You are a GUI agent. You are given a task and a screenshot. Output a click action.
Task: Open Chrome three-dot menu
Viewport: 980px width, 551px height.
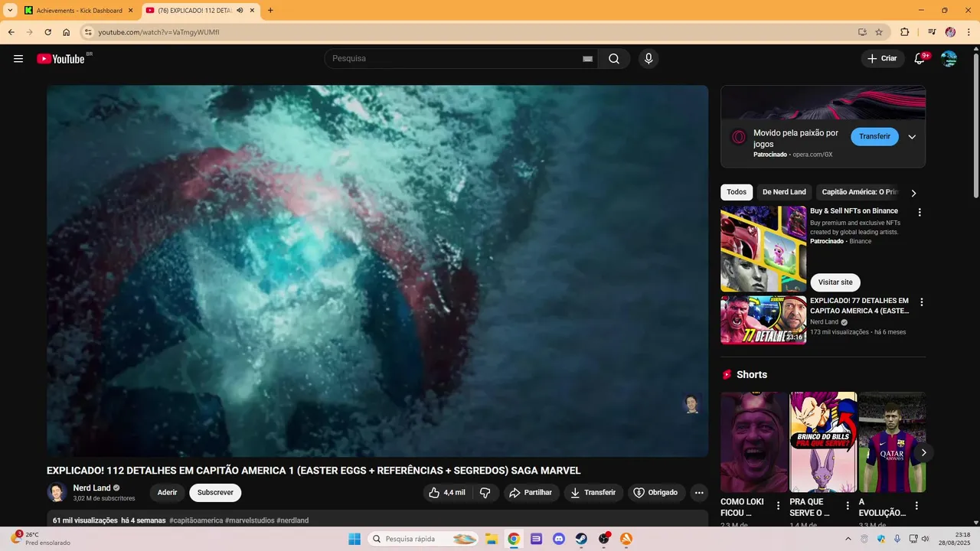(x=968, y=32)
